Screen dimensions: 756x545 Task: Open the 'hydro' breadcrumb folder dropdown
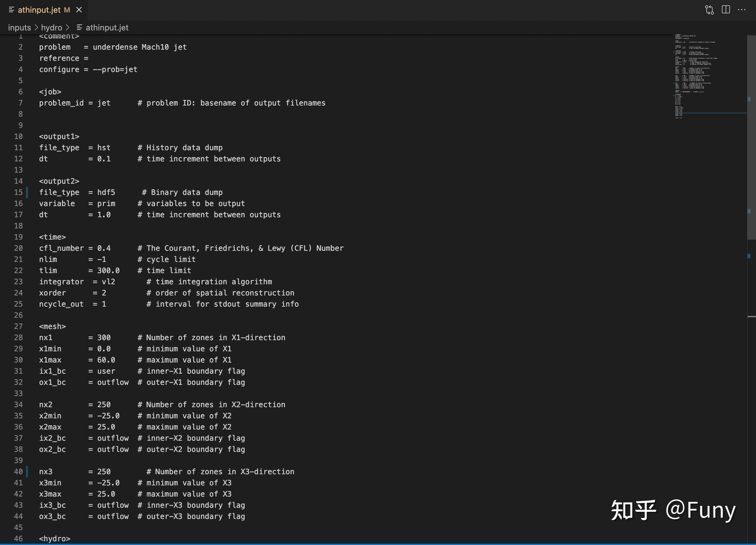point(51,28)
